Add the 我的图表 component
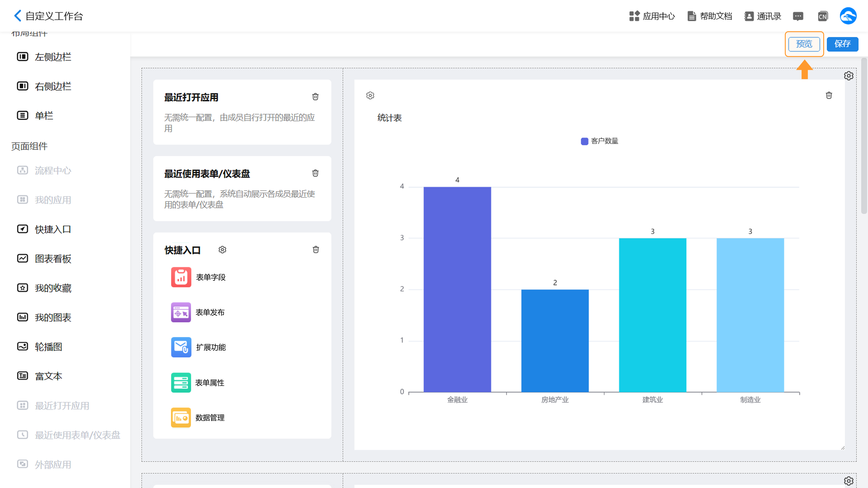868x488 pixels. (x=44, y=317)
